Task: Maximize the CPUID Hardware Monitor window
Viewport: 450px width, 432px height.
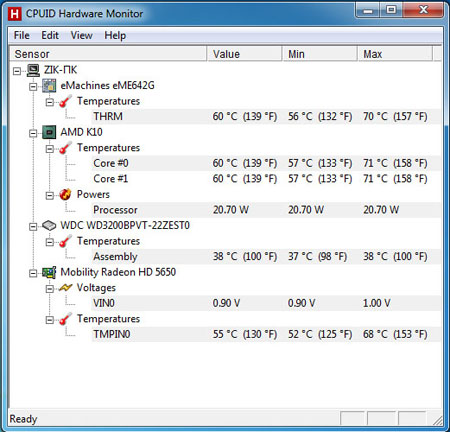Action: pos(391,10)
